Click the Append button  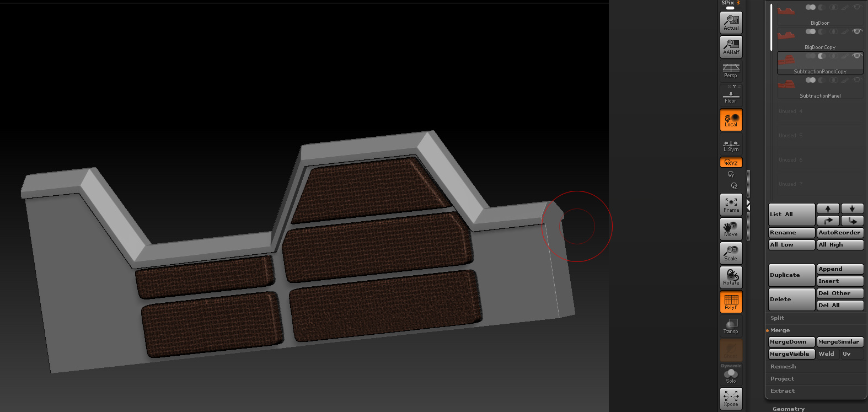[840, 269]
